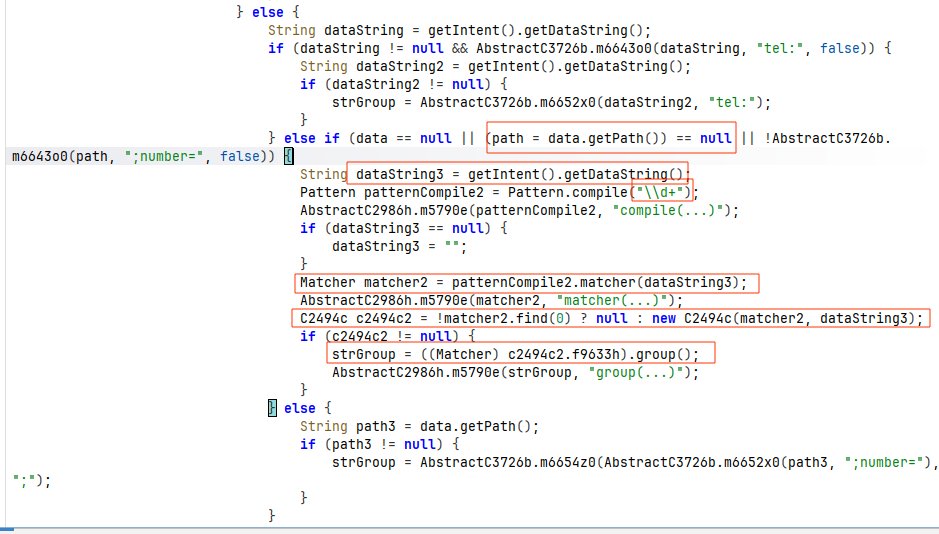
Task: Click the highlighted closing brace before else
Action: [272, 408]
